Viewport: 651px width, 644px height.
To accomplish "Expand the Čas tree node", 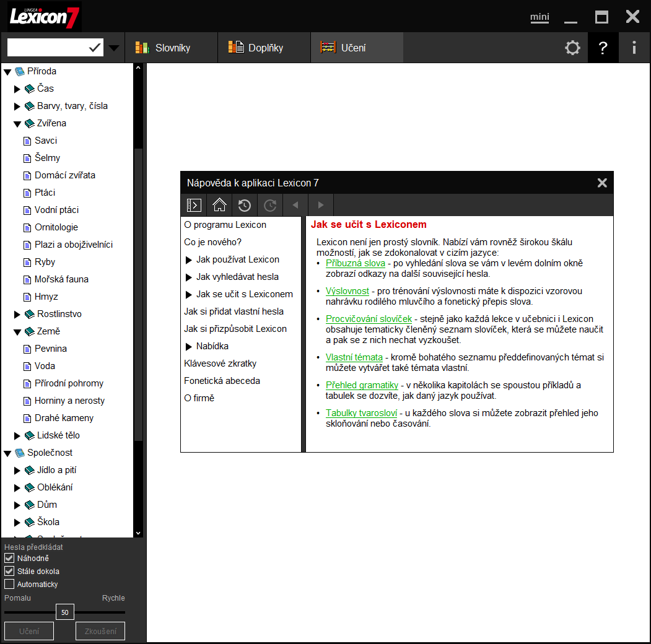I will click(17, 89).
